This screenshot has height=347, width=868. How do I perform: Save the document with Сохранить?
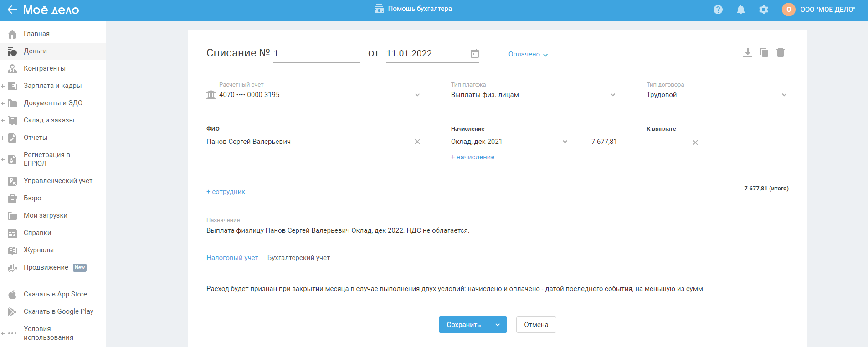[463, 325]
